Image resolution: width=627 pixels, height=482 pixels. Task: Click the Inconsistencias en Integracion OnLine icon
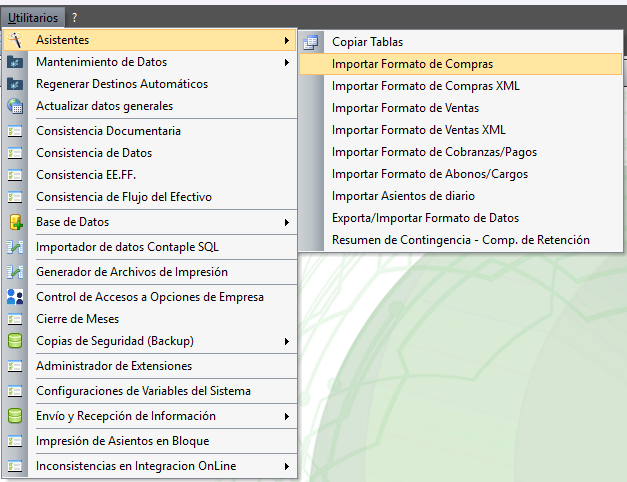pyautogui.click(x=15, y=466)
